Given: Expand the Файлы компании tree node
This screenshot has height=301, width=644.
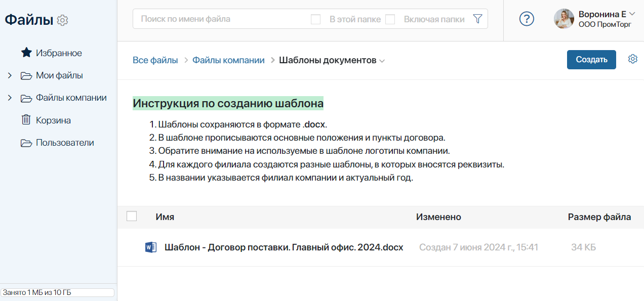Looking at the screenshot, I should 10,98.
